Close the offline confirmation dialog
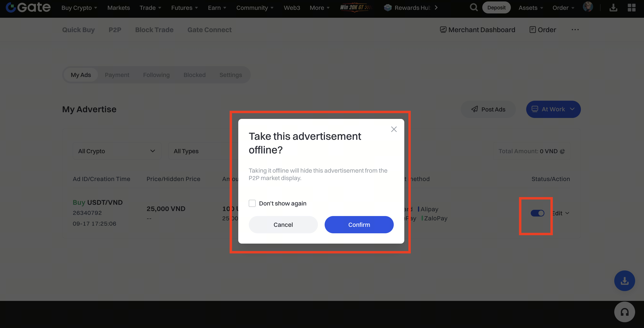Image resolution: width=644 pixels, height=328 pixels. 394,129
